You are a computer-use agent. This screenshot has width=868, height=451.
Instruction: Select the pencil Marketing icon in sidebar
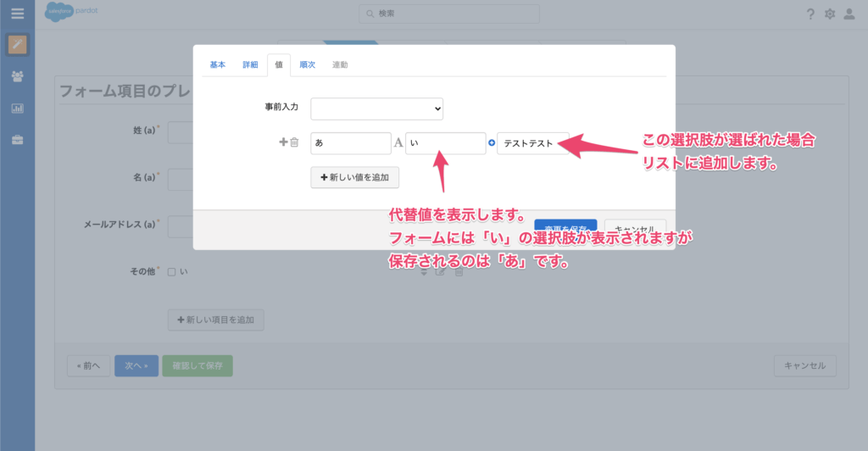pyautogui.click(x=17, y=45)
